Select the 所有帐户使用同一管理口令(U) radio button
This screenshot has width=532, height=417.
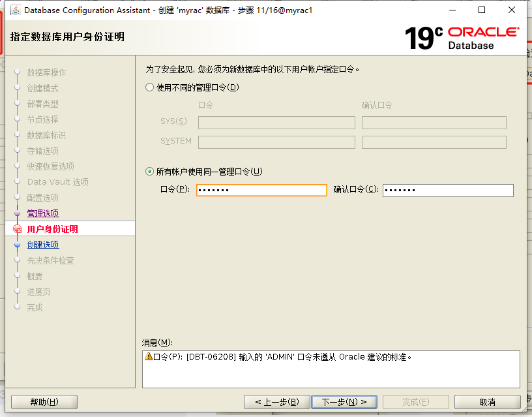point(150,172)
